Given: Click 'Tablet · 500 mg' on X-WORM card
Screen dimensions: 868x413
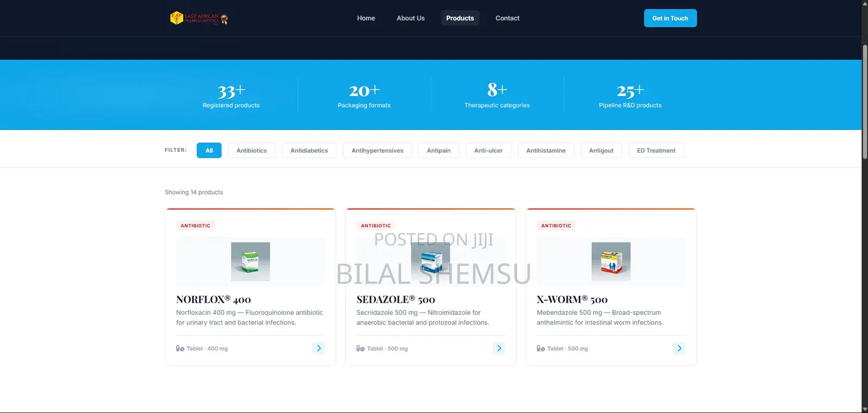Looking at the screenshot, I should point(568,349).
